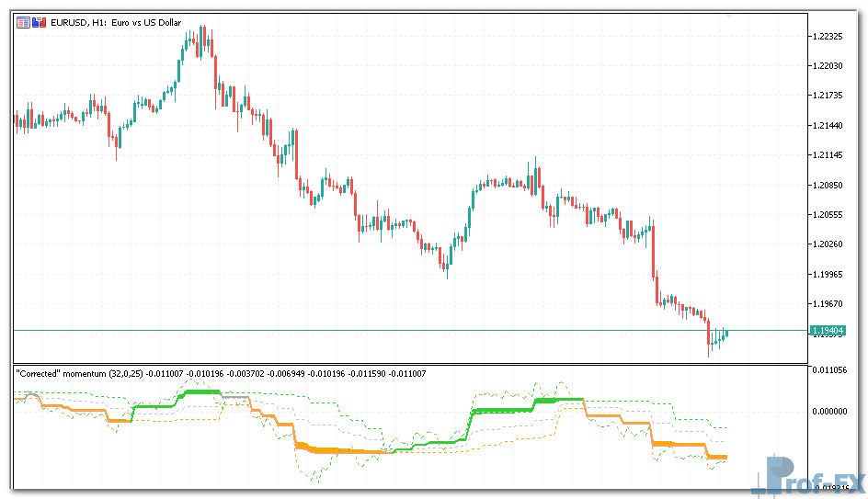Click the 0.000000 indicator scale value

(830, 410)
